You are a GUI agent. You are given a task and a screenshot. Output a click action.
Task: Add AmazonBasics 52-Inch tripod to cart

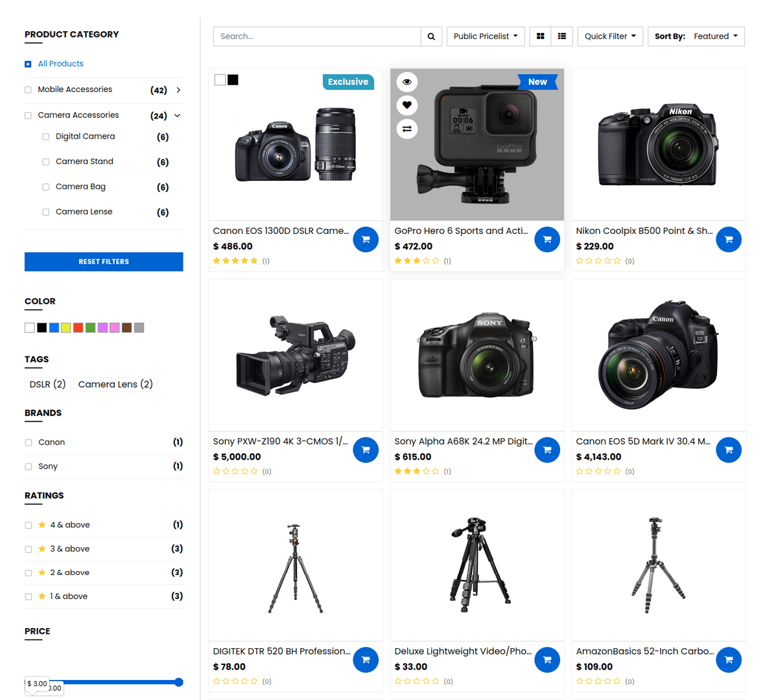point(729,660)
